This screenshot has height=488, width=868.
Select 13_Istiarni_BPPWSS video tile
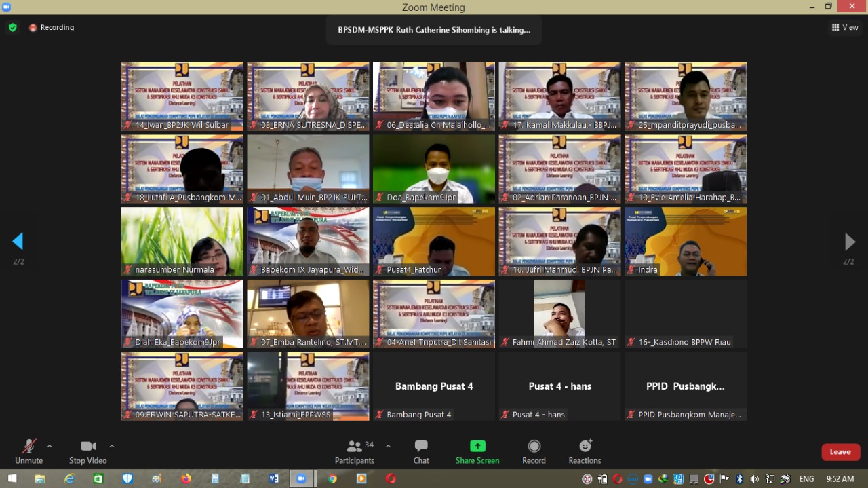click(308, 386)
